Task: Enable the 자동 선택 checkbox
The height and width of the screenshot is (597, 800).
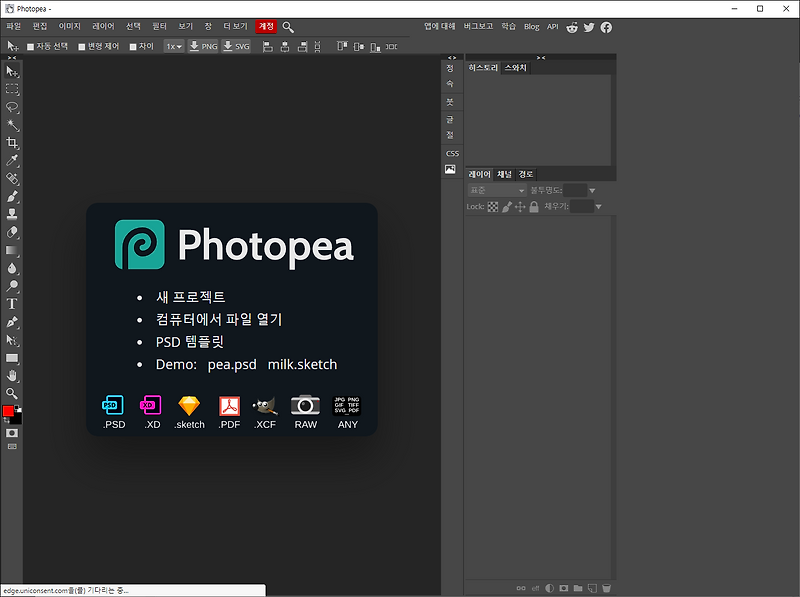Action: pos(31,47)
